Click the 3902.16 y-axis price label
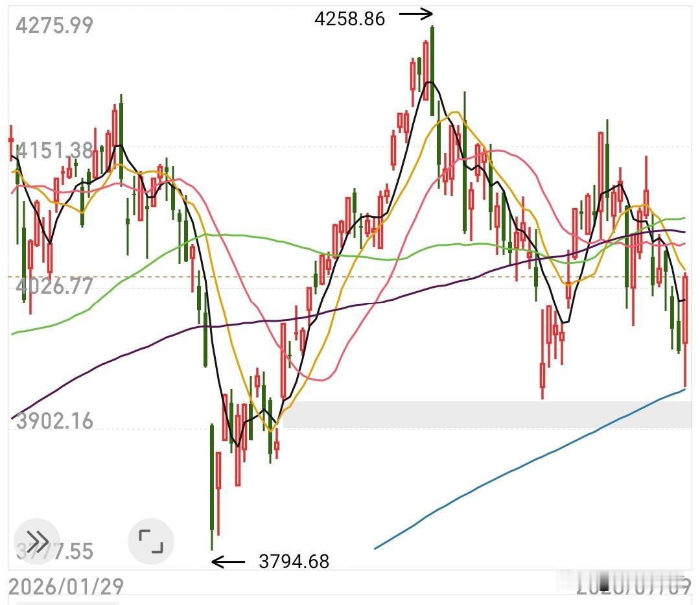This screenshot has height=605, width=700. [x=54, y=421]
